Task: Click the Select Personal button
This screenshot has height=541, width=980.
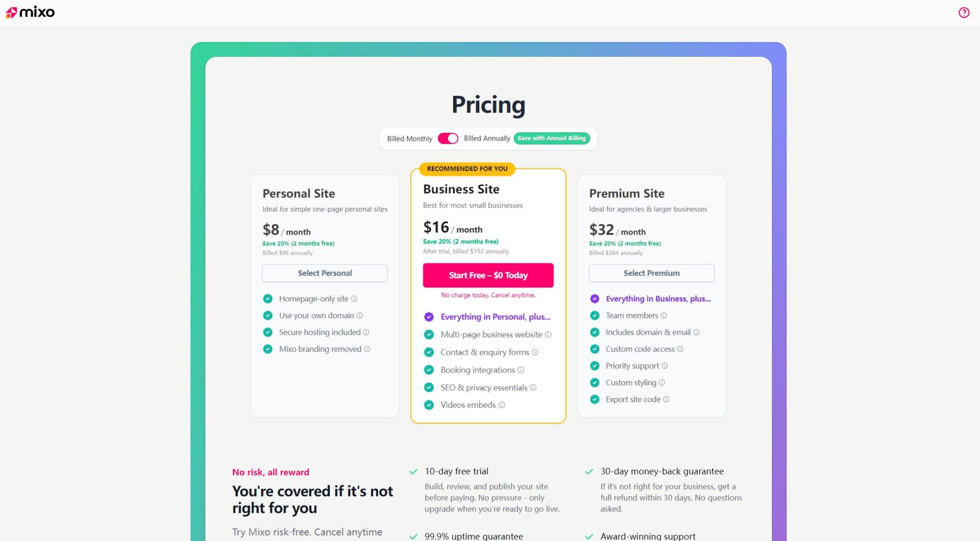Action: pos(325,273)
